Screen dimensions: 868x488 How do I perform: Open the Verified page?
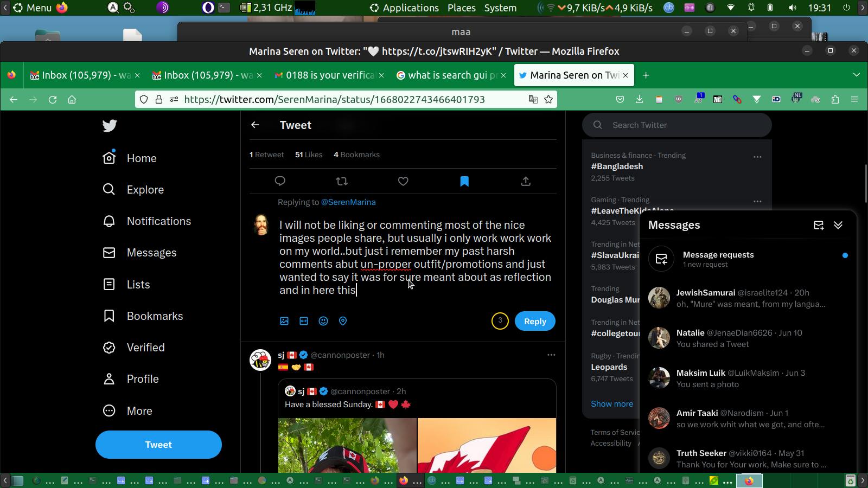134,348
